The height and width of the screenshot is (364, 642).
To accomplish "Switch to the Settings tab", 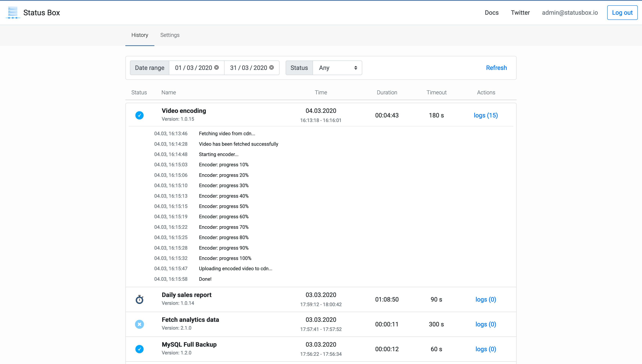I will 170,35.
